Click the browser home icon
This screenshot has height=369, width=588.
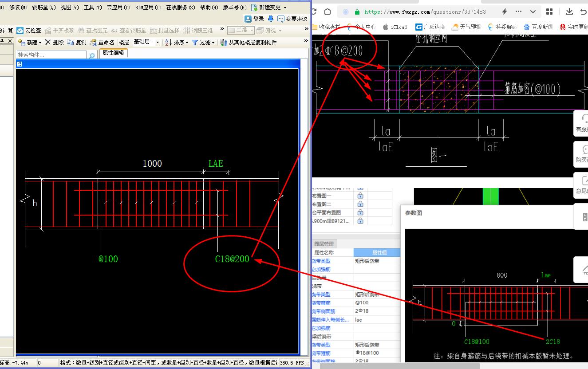click(x=328, y=12)
